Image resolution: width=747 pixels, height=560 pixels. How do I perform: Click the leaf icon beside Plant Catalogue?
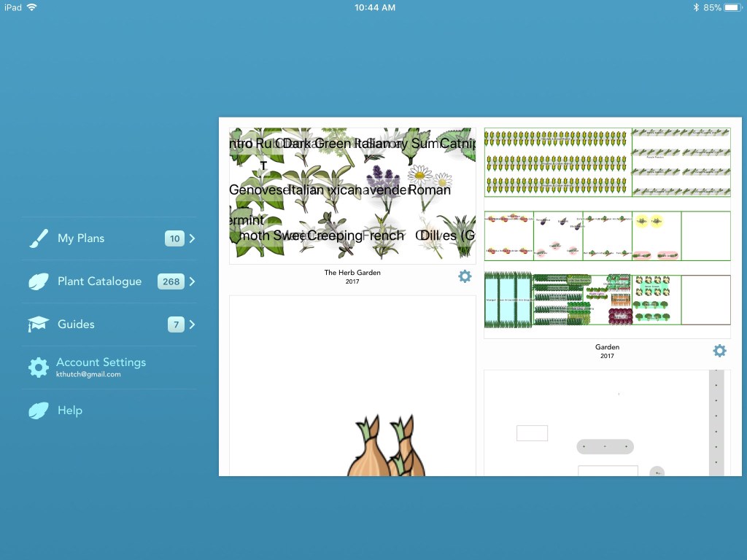[x=38, y=281]
